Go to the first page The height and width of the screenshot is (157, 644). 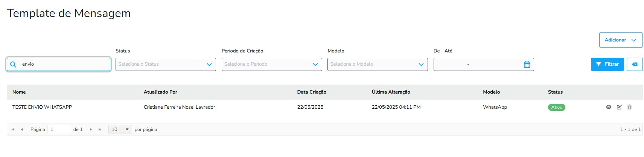pyautogui.click(x=13, y=129)
